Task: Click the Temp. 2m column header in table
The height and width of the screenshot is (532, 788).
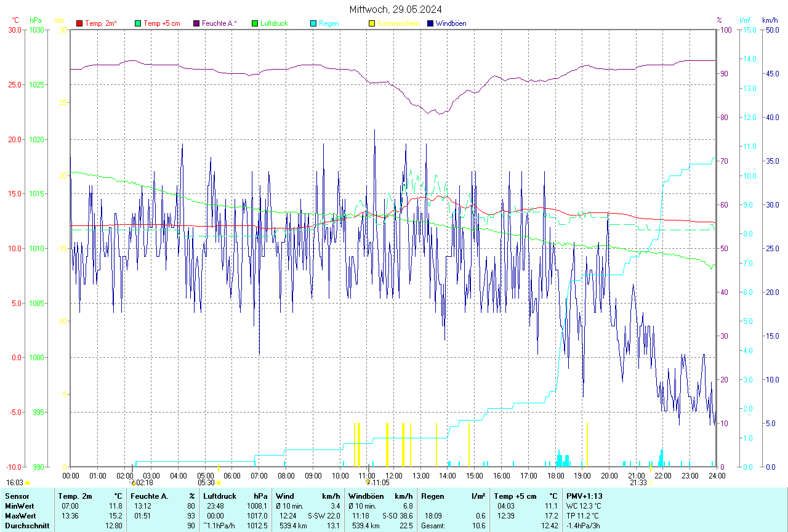Action: tap(75, 496)
